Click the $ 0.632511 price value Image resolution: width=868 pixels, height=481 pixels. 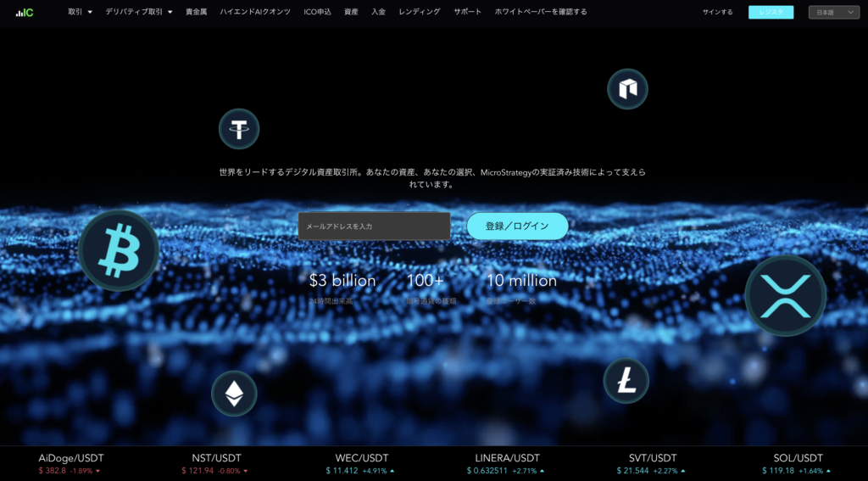coord(487,471)
